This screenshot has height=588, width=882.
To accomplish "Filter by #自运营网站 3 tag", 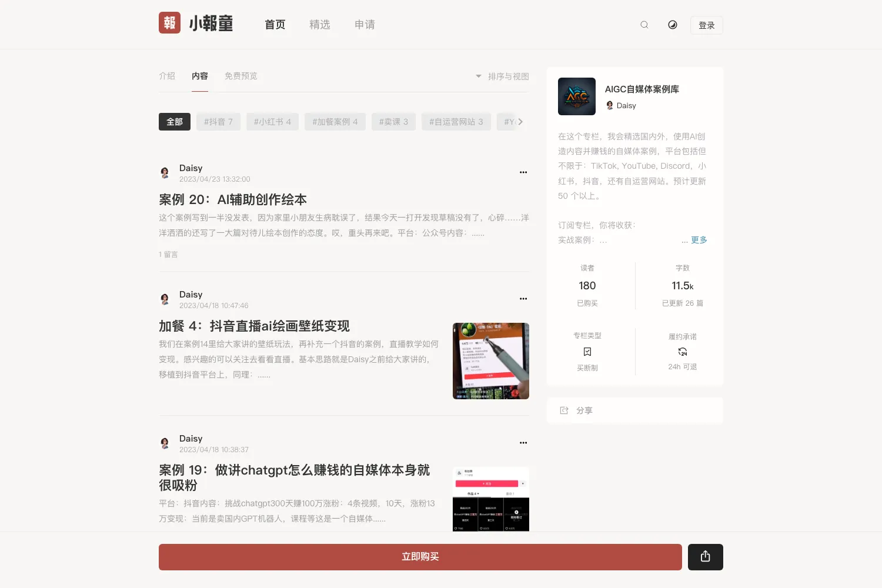I will pyautogui.click(x=456, y=122).
